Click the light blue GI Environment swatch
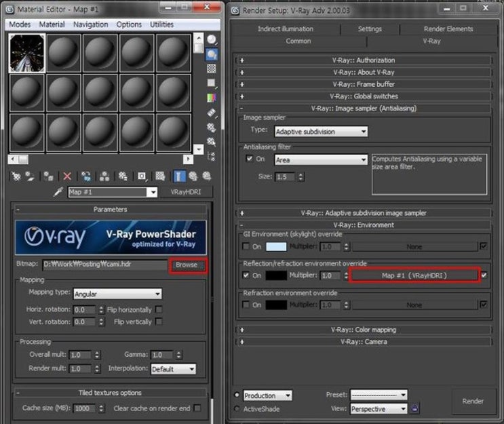Viewport: 504px width, 424px height. coord(276,246)
